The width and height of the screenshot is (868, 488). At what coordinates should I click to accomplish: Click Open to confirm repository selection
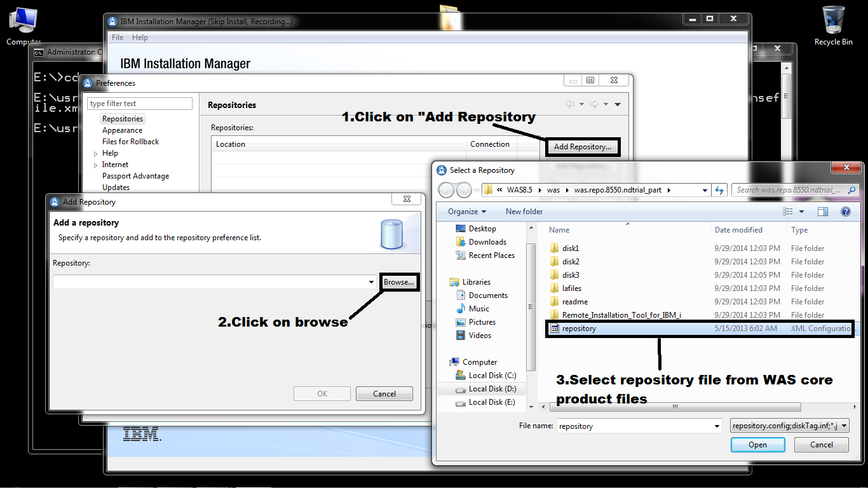pyautogui.click(x=757, y=444)
